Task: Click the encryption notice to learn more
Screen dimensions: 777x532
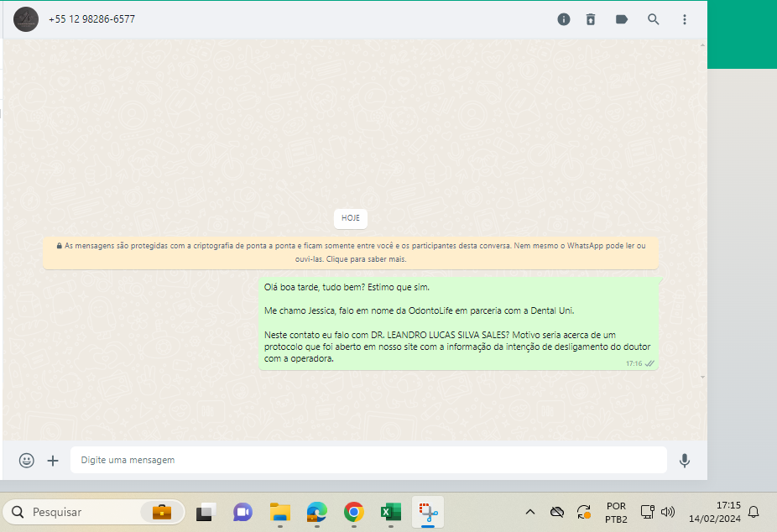Action: 351,253
